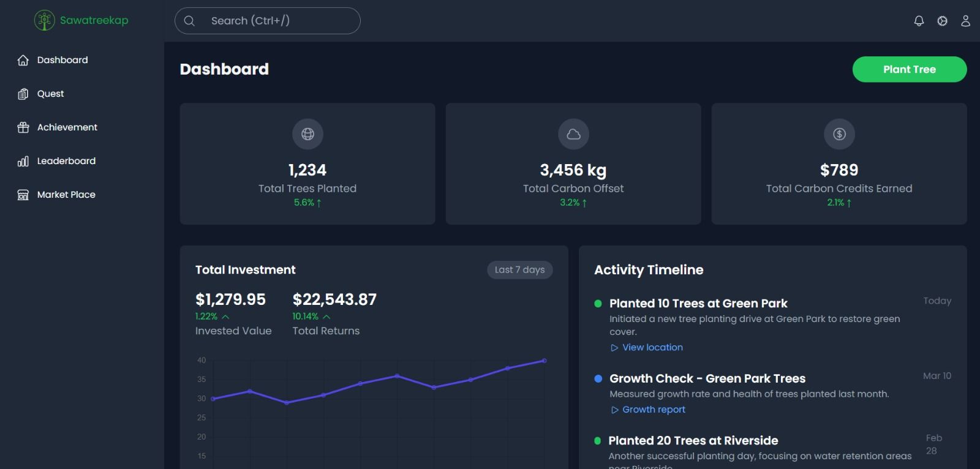Open the Growth report link
This screenshot has height=469, width=980.
point(654,410)
